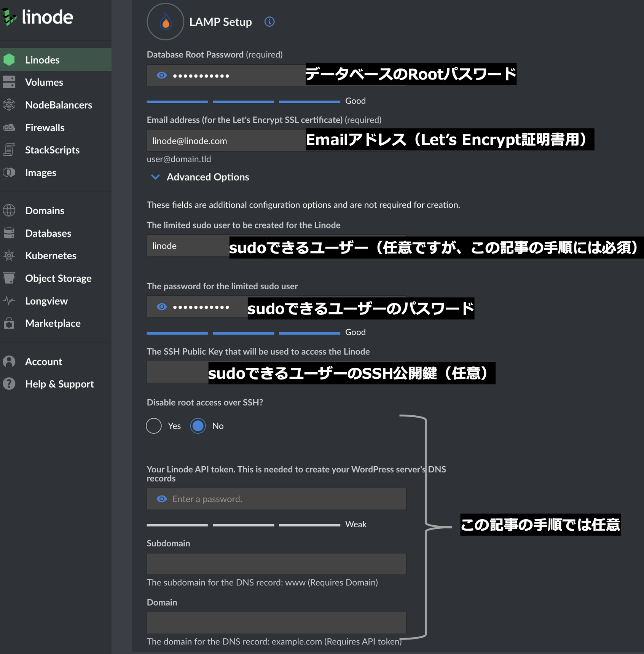Click the Databases sidebar icon
This screenshot has width=644, height=654.
[9, 233]
